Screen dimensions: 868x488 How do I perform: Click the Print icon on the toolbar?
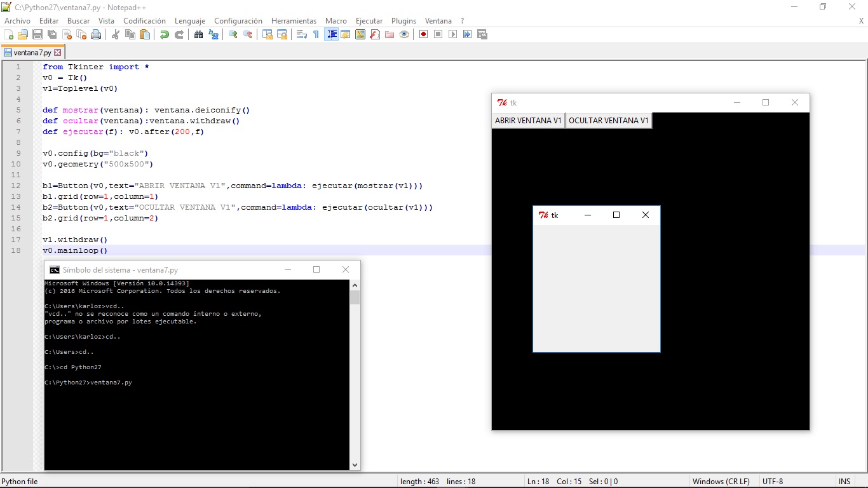(x=96, y=34)
